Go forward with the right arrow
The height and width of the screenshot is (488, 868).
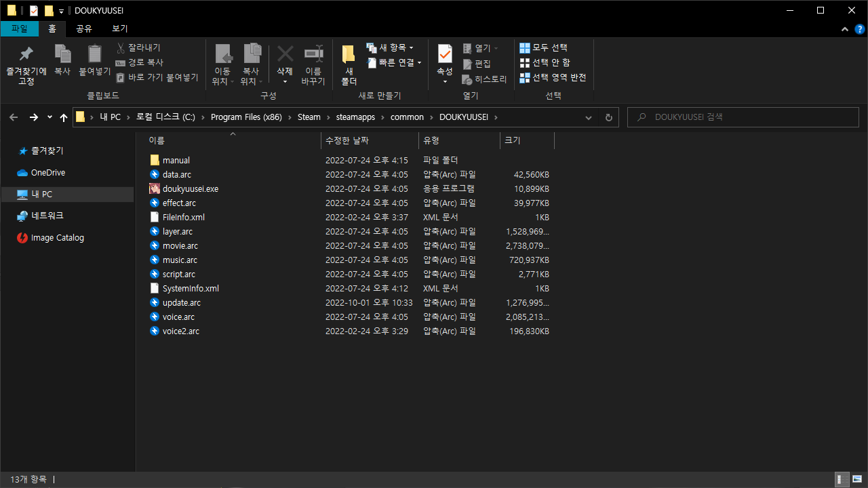coord(33,117)
